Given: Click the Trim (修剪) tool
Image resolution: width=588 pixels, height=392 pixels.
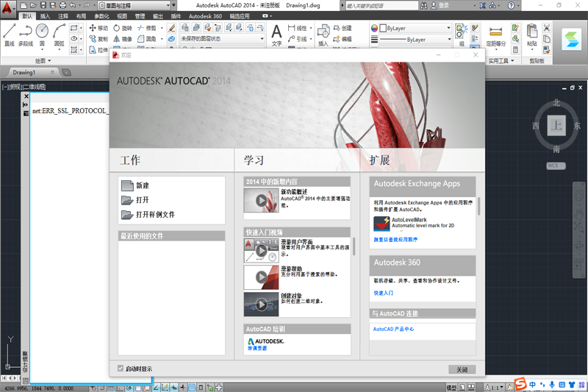Looking at the screenshot, I should click(147, 28).
